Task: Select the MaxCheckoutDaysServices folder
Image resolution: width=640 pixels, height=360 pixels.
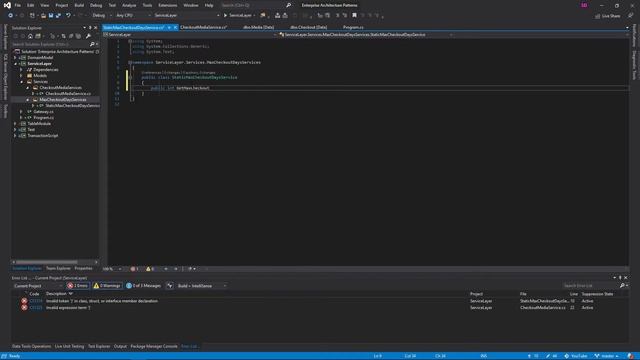Action: pyautogui.click(x=63, y=100)
